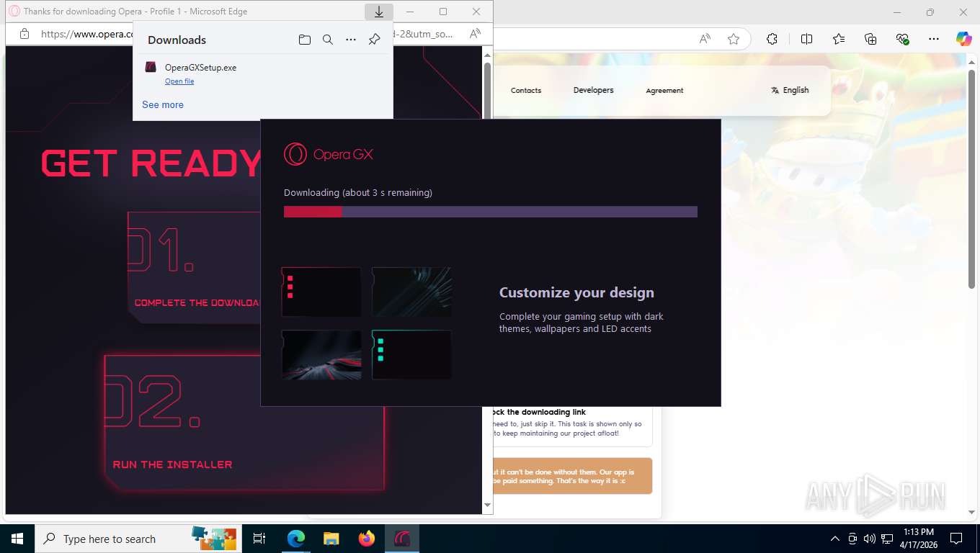Open Copilot icon in Edge

coord(963,39)
